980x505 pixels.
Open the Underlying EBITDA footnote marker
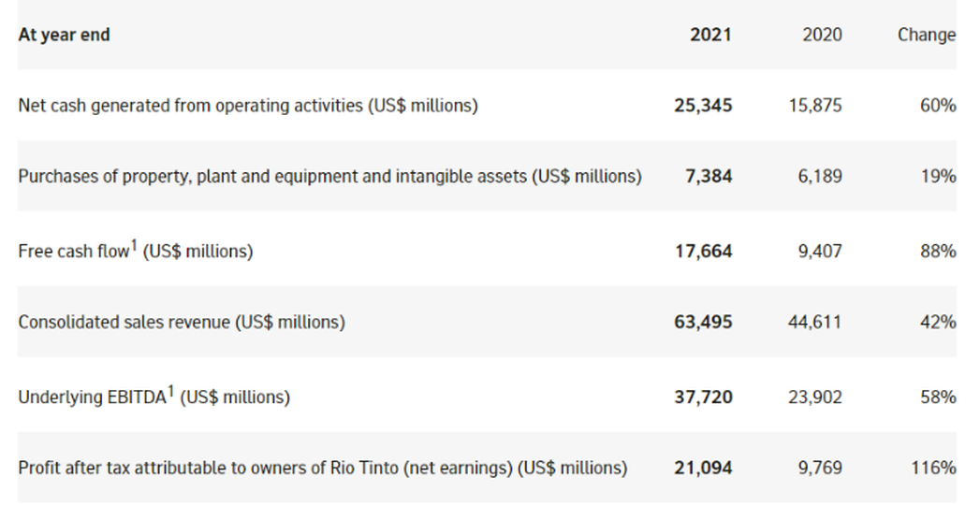[171, 391]
